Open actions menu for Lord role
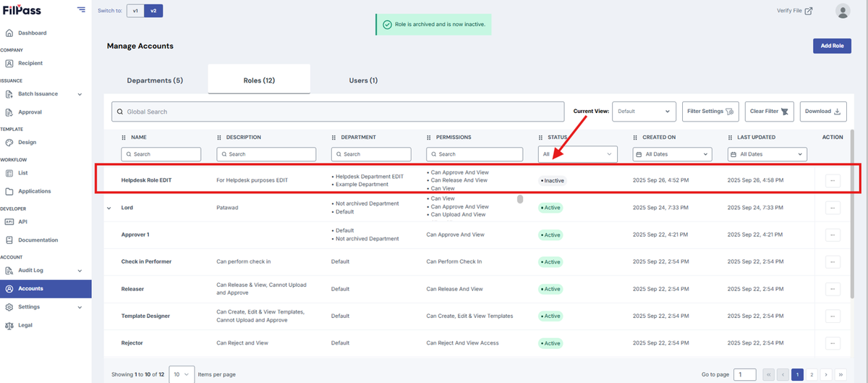Screen dimensions: 868x383 833,208
